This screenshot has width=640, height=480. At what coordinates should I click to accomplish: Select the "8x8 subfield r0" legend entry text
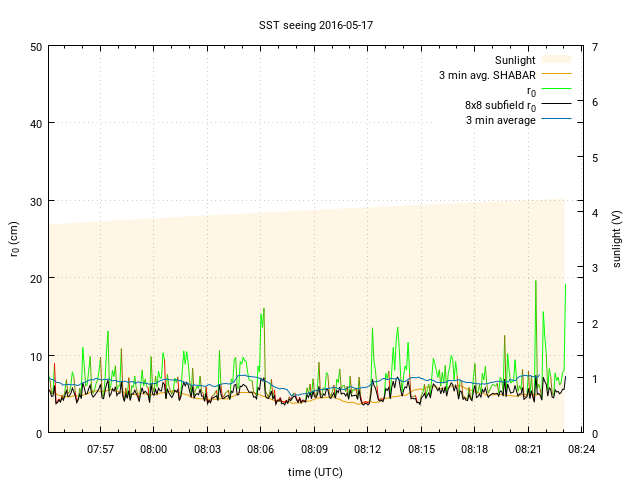[500, 105]
